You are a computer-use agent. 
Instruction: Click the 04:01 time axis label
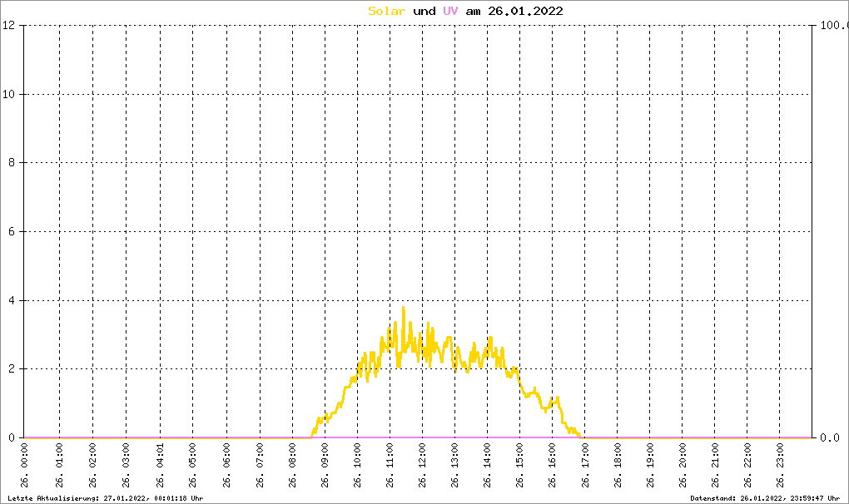[x=161, y=466]
